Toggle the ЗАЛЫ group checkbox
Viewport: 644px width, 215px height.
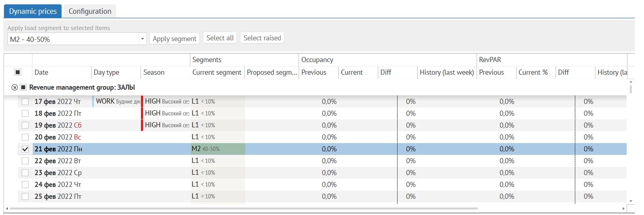tap(23, 87)
